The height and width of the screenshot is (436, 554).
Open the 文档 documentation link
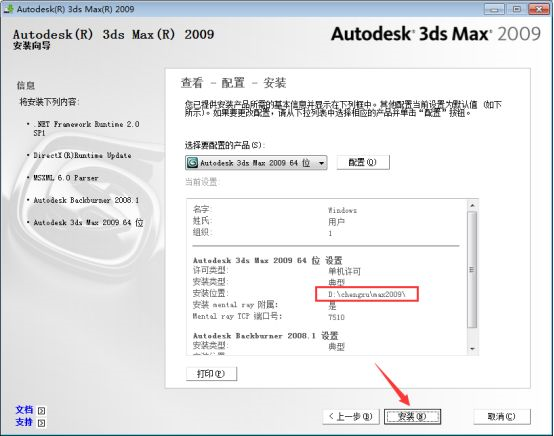24,410
